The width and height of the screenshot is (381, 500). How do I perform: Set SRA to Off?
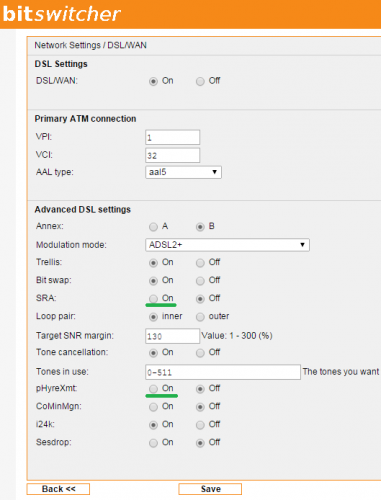200,299
